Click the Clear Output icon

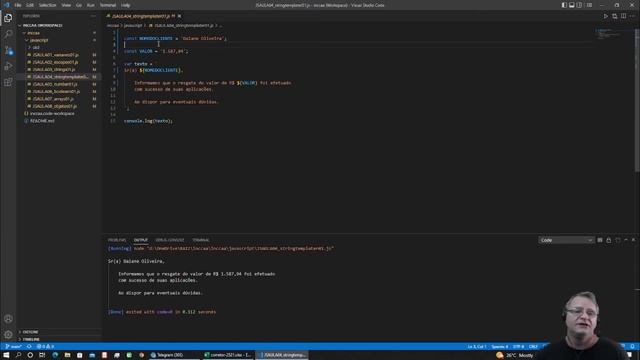click(600, 240)
